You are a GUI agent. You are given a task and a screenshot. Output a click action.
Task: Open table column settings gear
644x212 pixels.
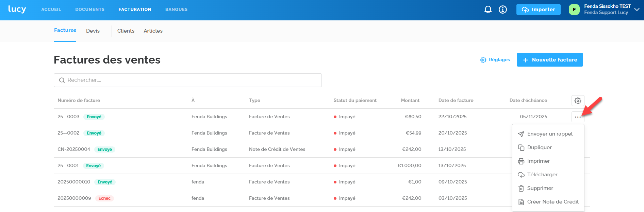[x=578, y=101]
